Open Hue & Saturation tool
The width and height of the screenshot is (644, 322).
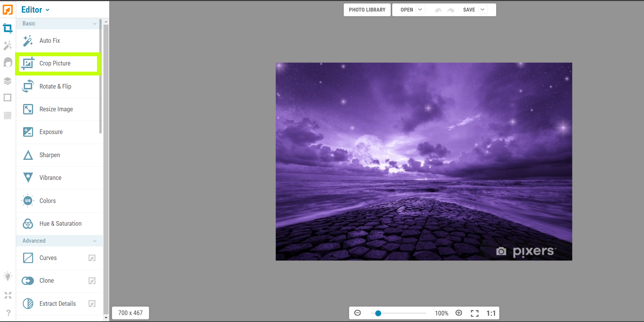[59, 224]
